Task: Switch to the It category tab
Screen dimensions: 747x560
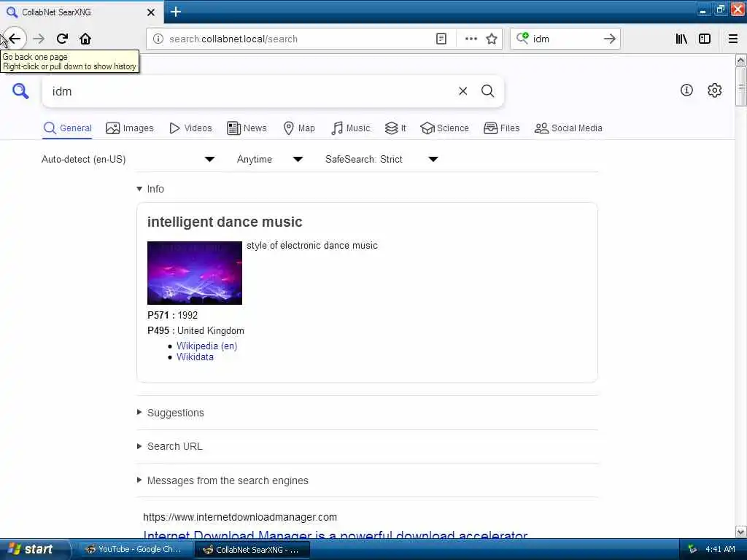Action: [x=395, y=128]
